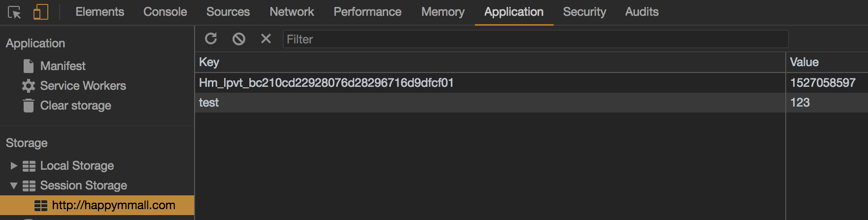The image size is (868, 220).
Task: Open Clear storage with the trash icon
Action: 75,106
